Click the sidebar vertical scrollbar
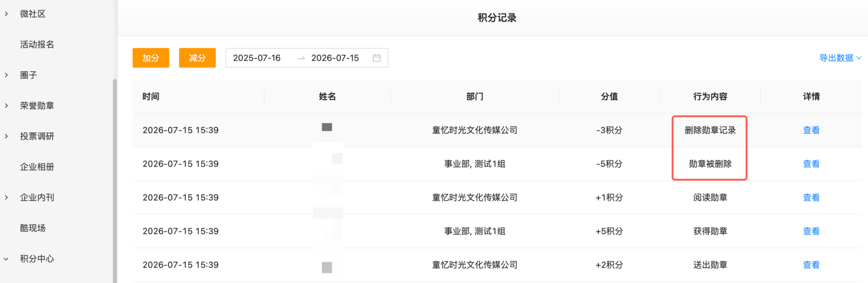868x283 pixels. tap(115, 181)
